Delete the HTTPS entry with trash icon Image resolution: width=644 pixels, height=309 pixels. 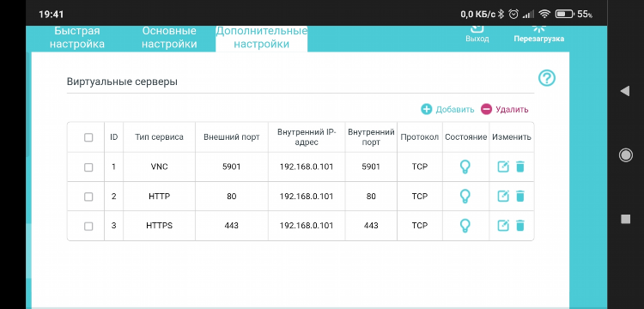(x=520, y=225)
